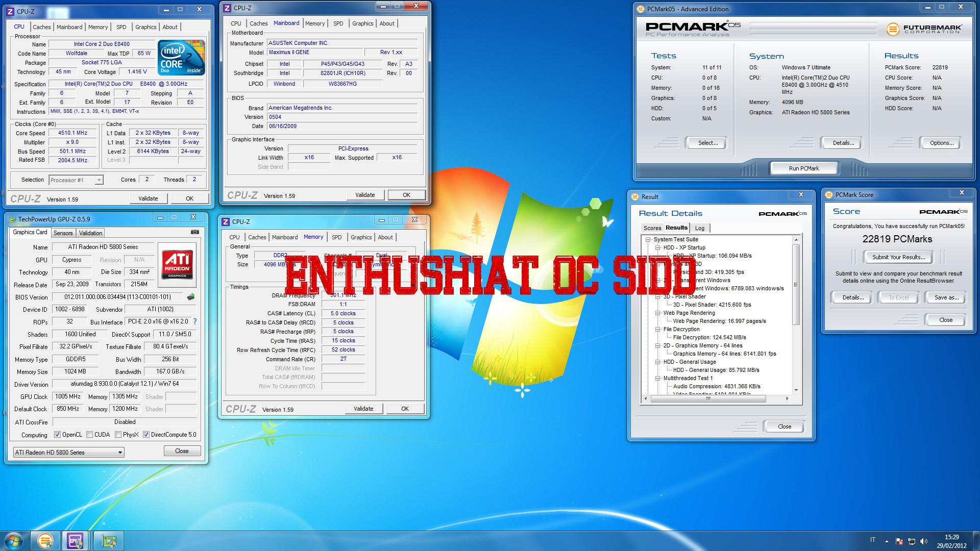Collapse the HDD - General Usage node
The width and height of the screenshot is (980, 551).
(x=658, y=362)
